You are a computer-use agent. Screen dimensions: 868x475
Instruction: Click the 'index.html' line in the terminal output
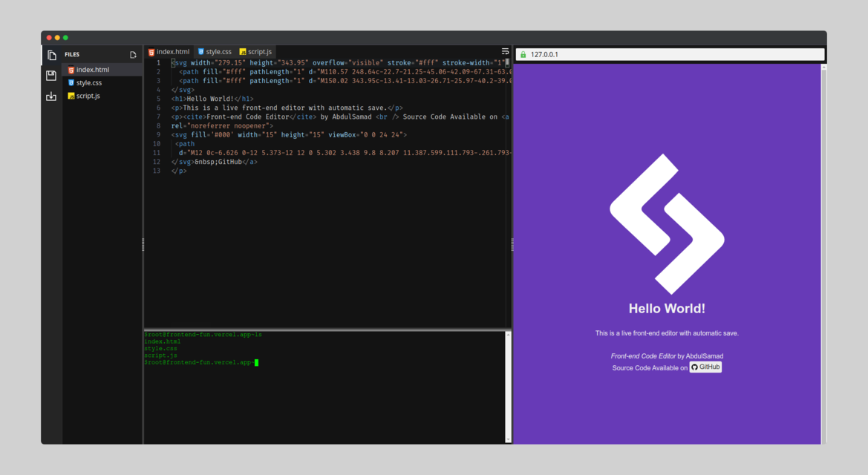point(162,341)
